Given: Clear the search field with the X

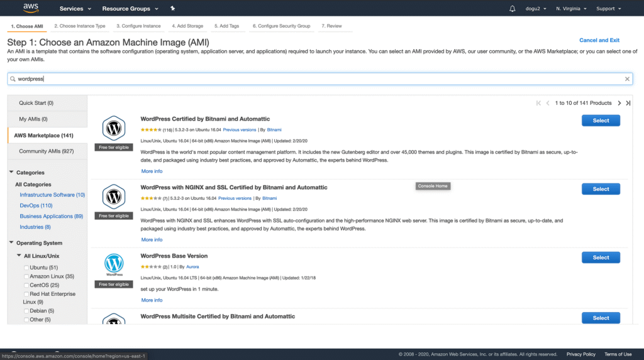Looking at the screenshot, I should point(627,79).
